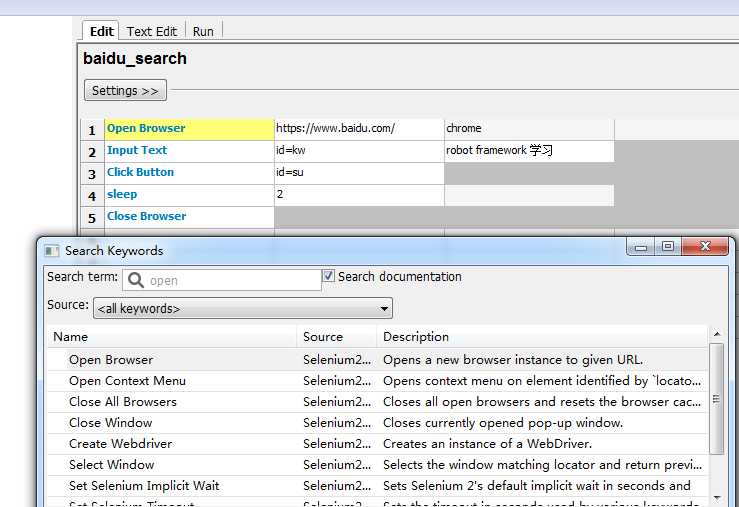Select row header 4 in the grid
The image size is (739, 507).
(92, 196)
